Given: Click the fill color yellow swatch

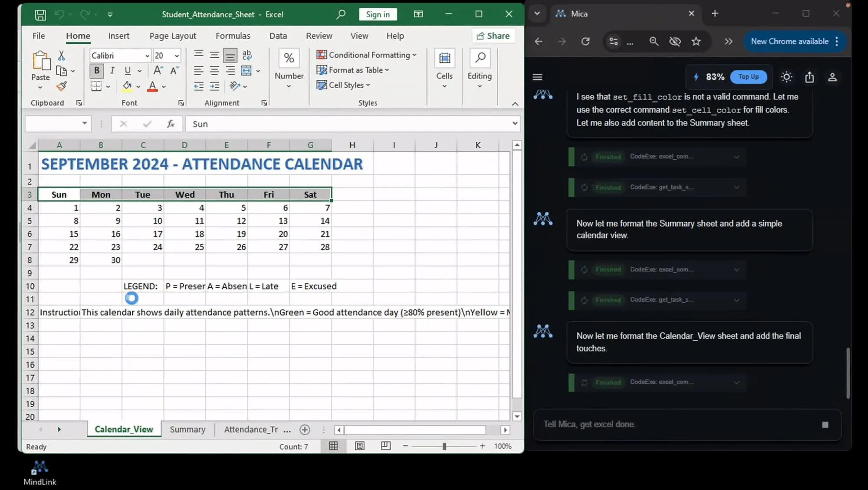Looking at the screenshot, I should pos(127,86).
